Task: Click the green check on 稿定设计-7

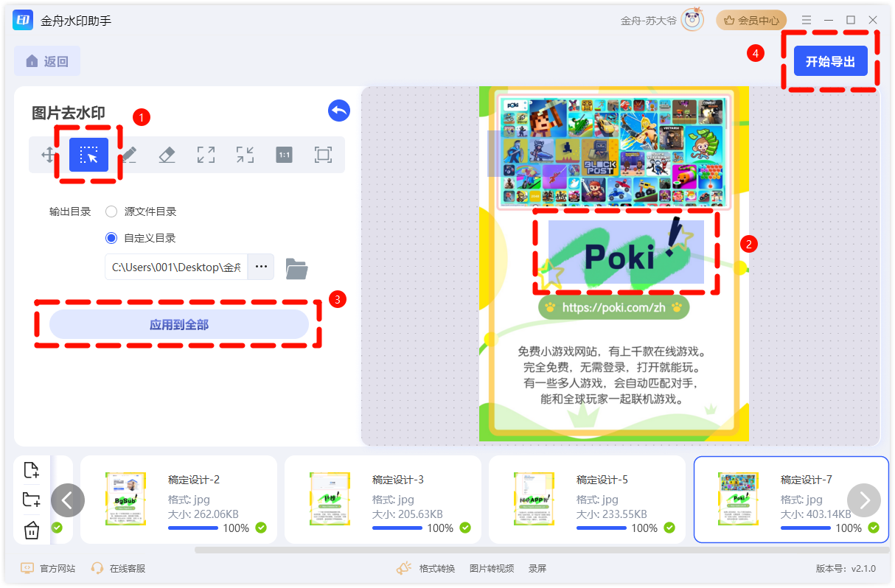Action: (874, 528)
